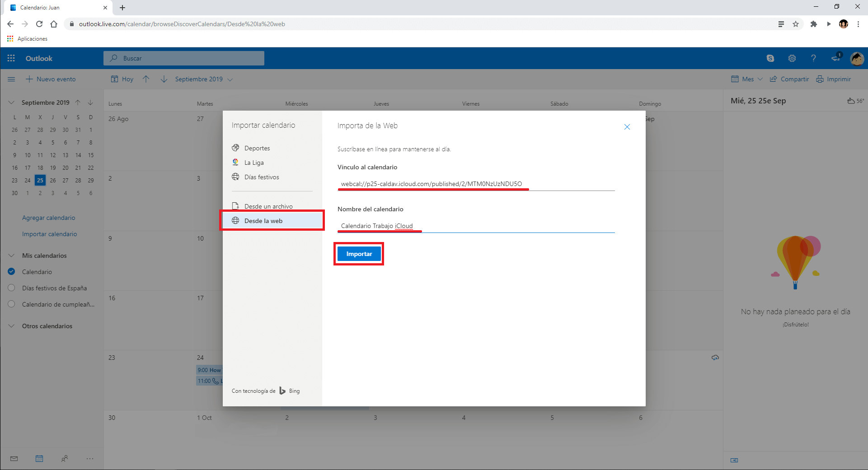
Task: Open more apps ellipsis in bottom bar
Action: click(90, 459)
